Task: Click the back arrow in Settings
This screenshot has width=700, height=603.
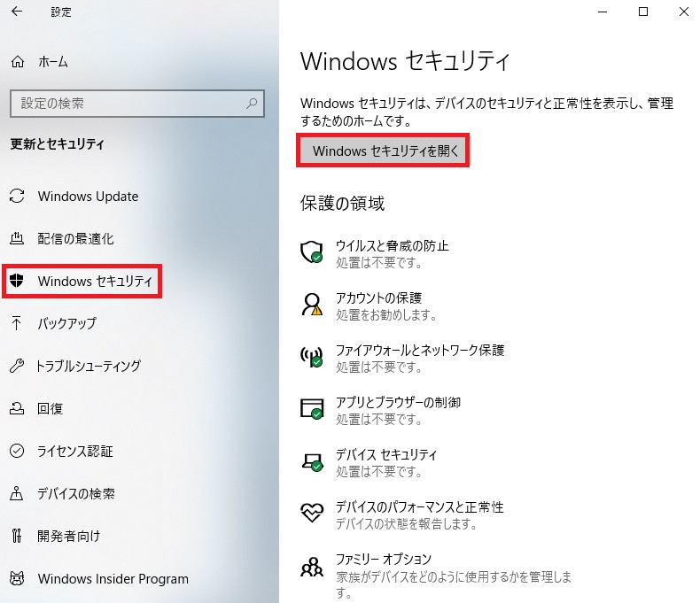Action: coord(17,12)
